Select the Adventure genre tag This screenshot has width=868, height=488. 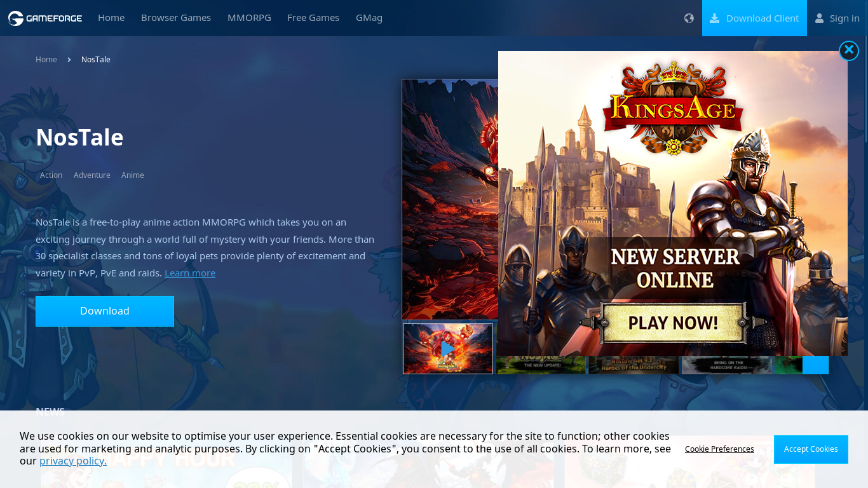point(92,175)
